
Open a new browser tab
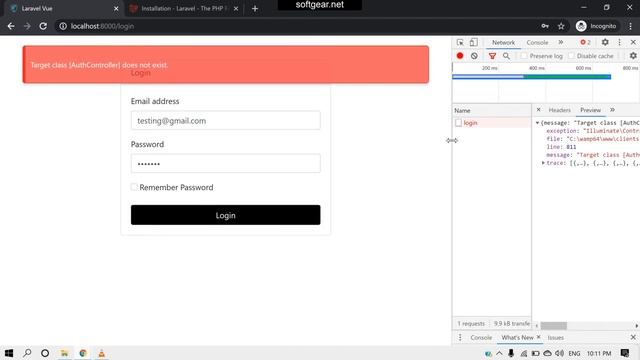(x=255, y=9)
